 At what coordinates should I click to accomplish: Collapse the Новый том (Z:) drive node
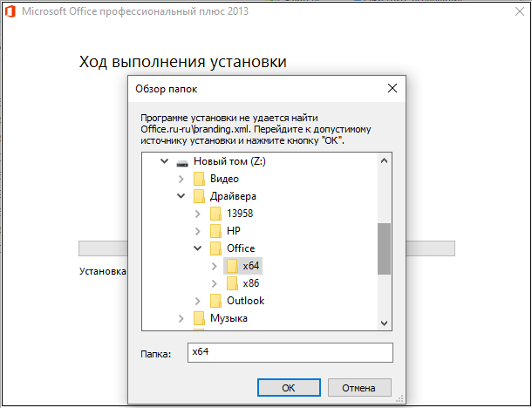(165, 161)
